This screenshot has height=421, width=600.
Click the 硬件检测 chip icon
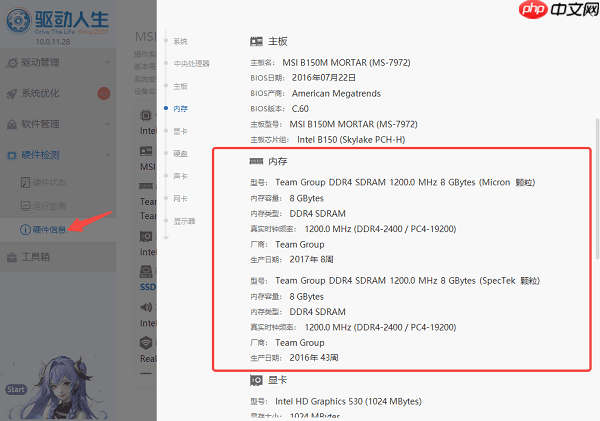coord(12,155)
